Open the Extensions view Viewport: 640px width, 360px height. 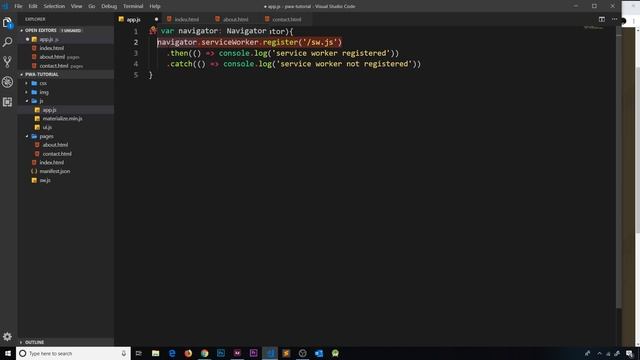point(7,102)
